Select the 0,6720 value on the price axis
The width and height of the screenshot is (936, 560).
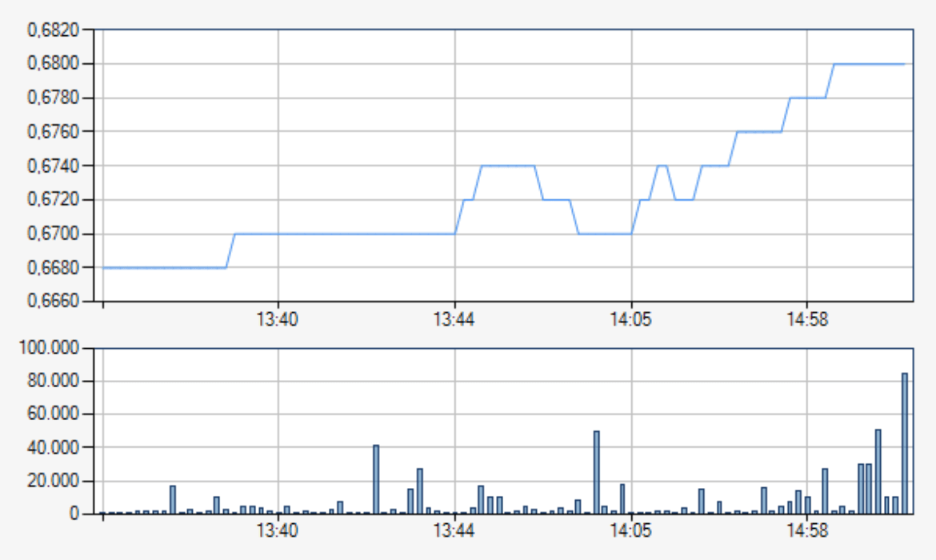click(53, 199)
